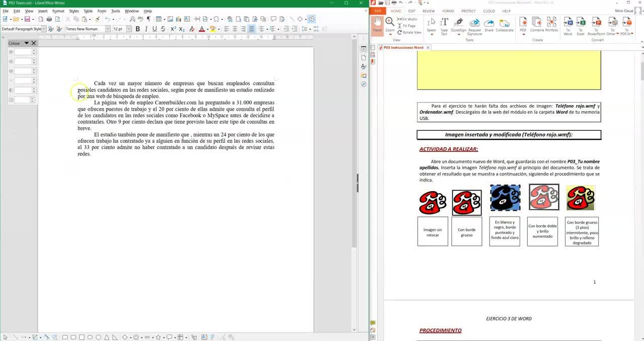Close the Colour floating toolbar
This screenshot has width=644, height=341.
(x=34, y=43)
